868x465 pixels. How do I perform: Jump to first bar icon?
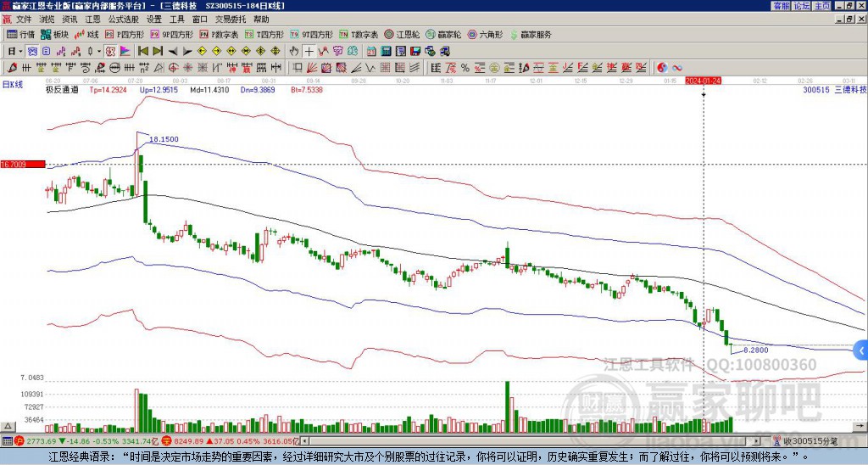click(x=142, y=52)
